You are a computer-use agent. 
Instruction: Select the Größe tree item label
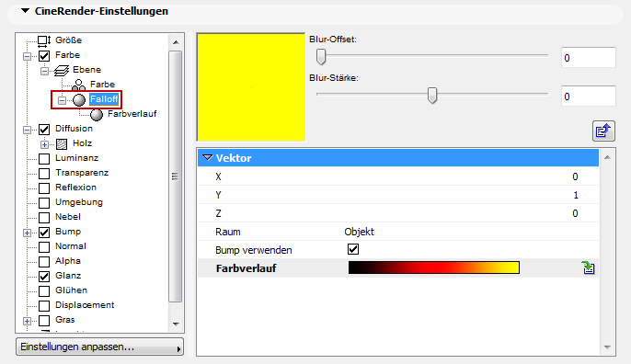coord(68,40)
